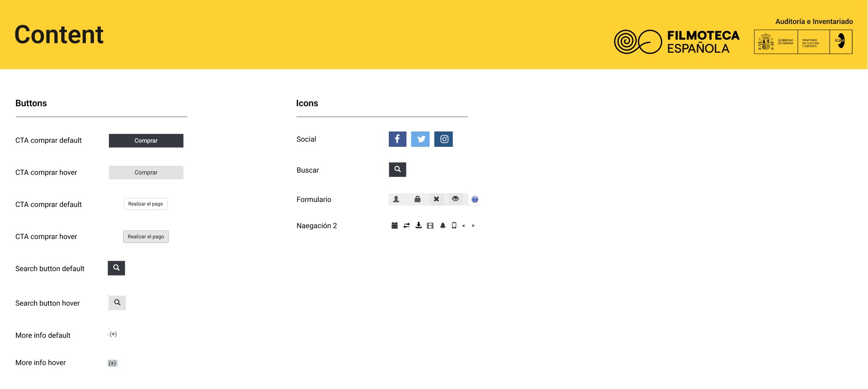Expand the highlighted More info hover (+)
The height and width of the screenshot is (389, 868).
pyautogui.click(x=113, y=363)
